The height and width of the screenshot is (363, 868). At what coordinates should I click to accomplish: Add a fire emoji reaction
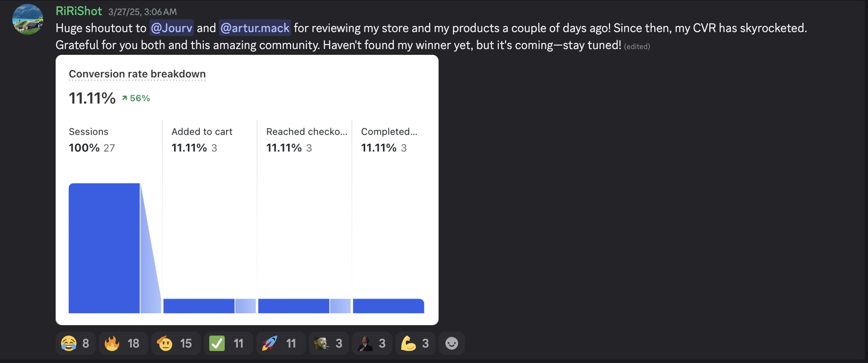point(123,343)
